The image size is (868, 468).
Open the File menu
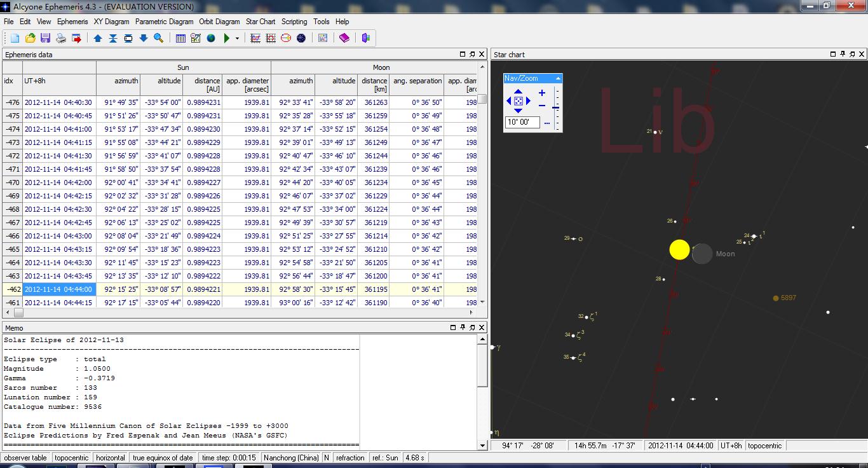click(x=9, y=22)
